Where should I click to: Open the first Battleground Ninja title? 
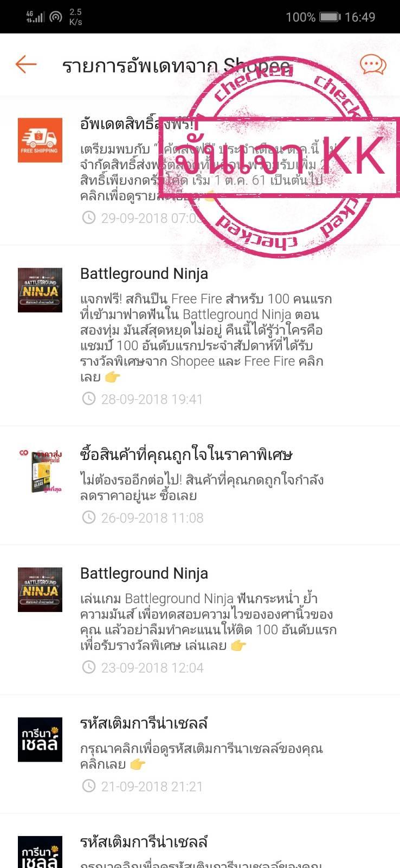[144, 273]
